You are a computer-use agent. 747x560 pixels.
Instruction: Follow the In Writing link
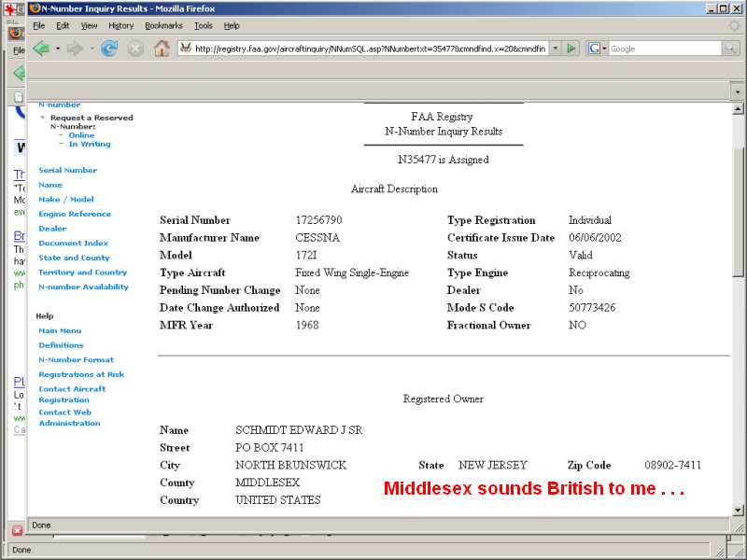[x=90, y=144]
